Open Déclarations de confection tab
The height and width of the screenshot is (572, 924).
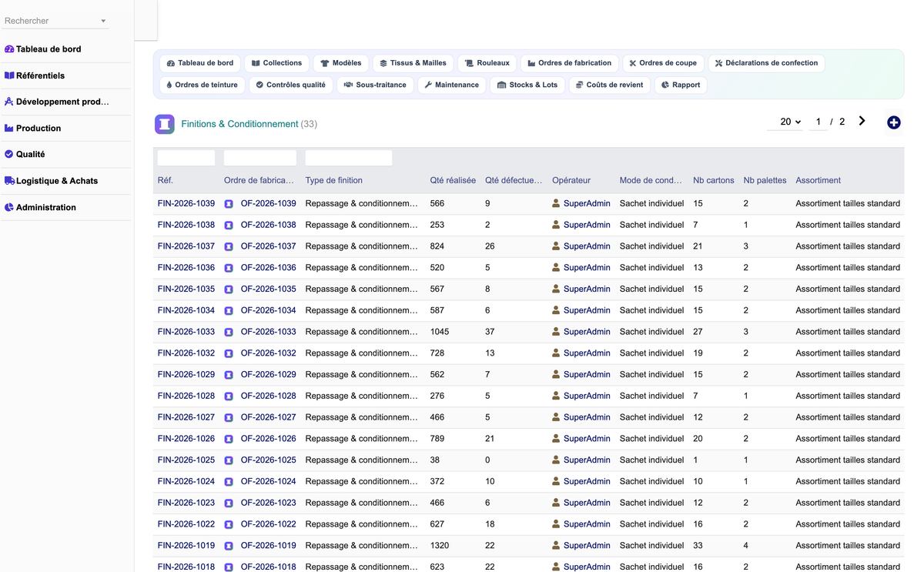click(x=766, y=63)
